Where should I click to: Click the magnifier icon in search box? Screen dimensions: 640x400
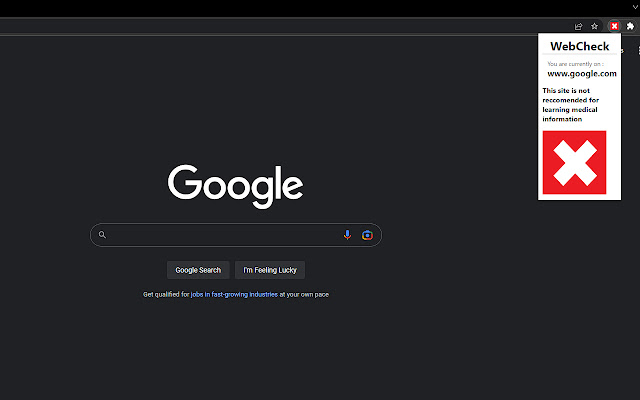[102, 235]
